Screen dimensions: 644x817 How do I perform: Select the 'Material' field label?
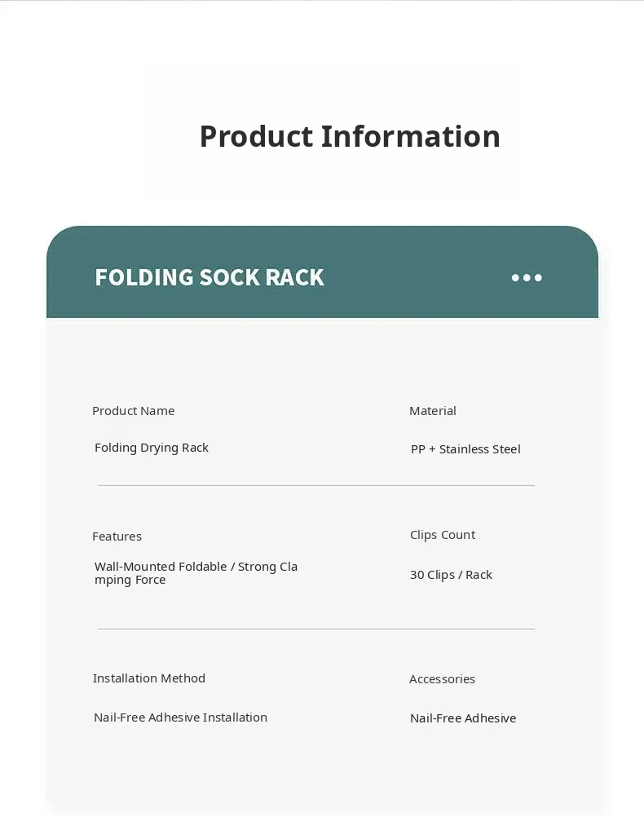pyautogui.click(x=433, y=411)
